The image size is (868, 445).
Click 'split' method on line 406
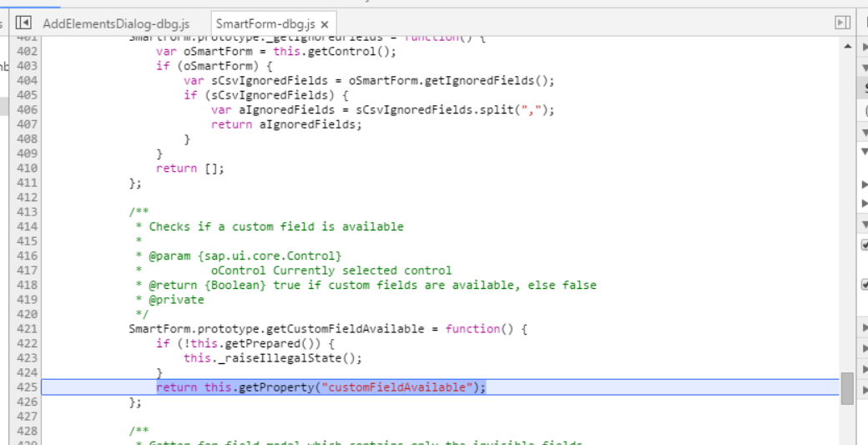tap(497, 109)
